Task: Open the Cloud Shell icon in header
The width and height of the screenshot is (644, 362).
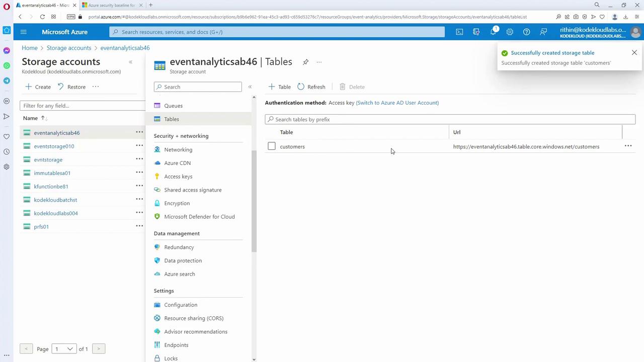Action: 459,32
